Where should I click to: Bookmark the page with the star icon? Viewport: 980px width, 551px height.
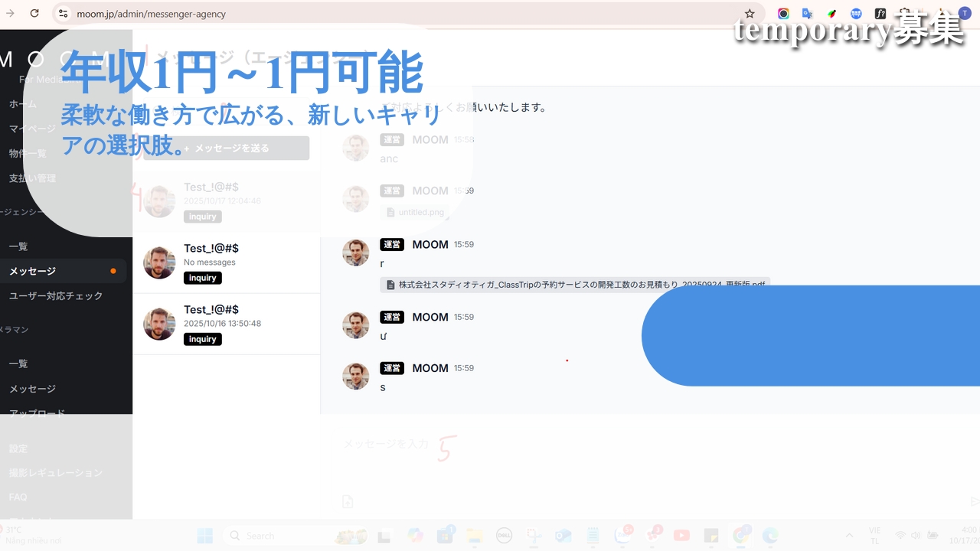point(750,14)
